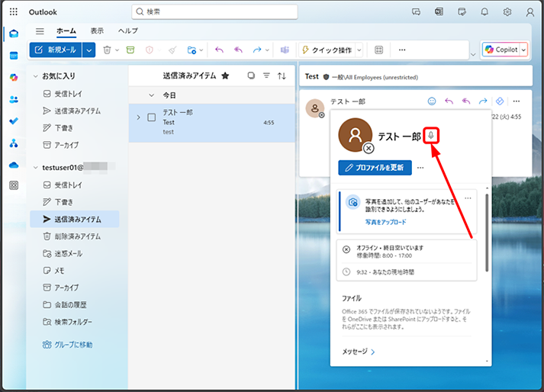Image resolution: width=544 pixels, height=392 pixels.
Task: Open OneDrive cloud icon in left rail
Action: coord(14,165)
